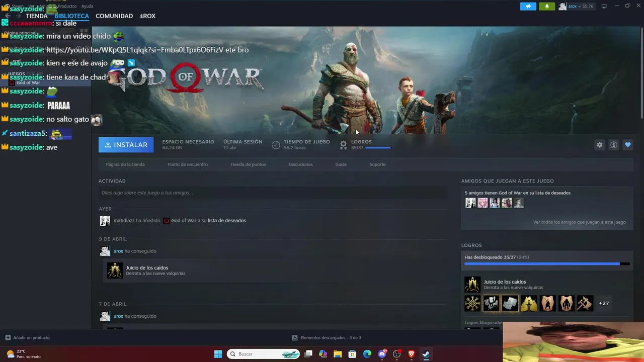644x362 pixels.
Task: Open the green notifications bell
Action: pos(547,6)
